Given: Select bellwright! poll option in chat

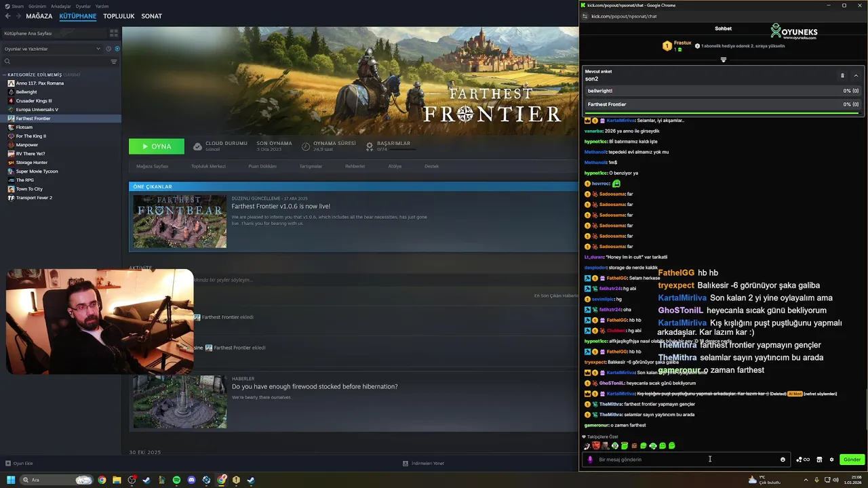Looking at the screenshot, I should pyautogui.click(x=723, y=91).
